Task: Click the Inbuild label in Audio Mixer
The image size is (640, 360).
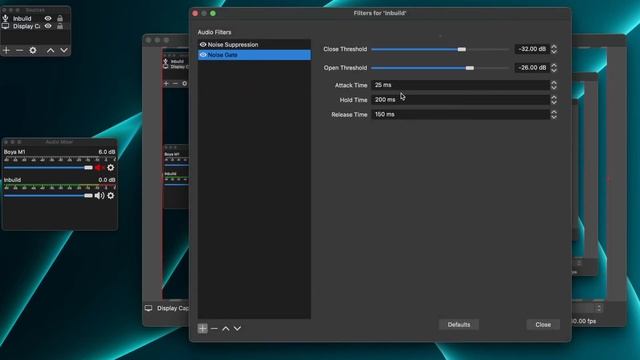Action: 12,180
